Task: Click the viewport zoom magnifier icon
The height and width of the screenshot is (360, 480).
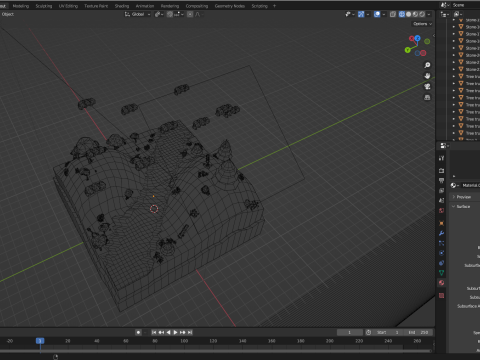Action: pos(427,65)
